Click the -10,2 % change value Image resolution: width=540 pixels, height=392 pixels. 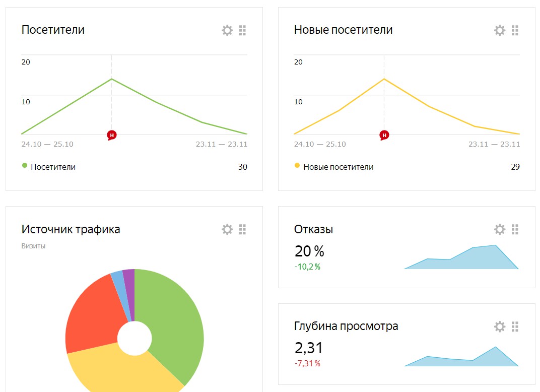pyautogui.click(x=308, y=267)
